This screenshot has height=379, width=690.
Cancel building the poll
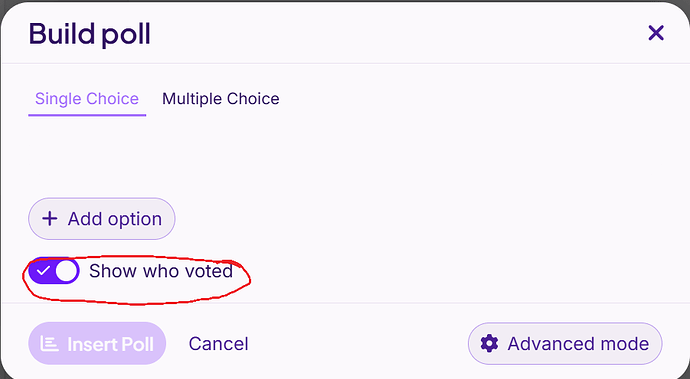pyautogui.click(x=218, y=344)
